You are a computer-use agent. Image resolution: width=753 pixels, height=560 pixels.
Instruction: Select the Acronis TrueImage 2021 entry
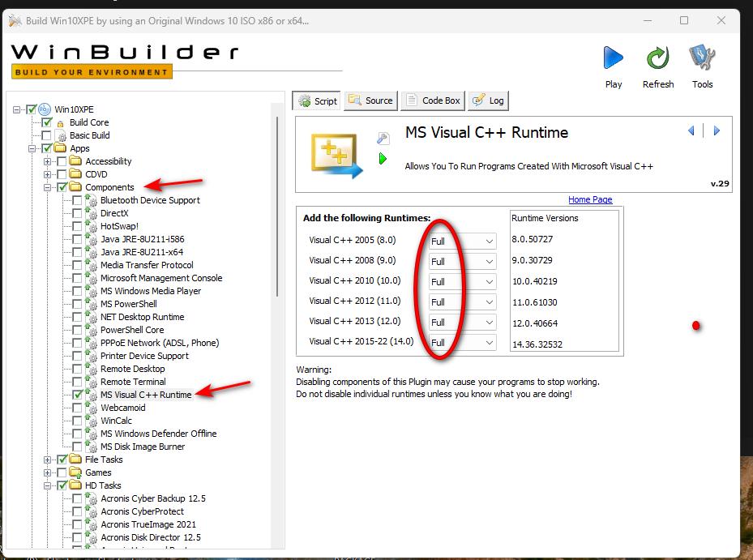click(x=148, y=524)
